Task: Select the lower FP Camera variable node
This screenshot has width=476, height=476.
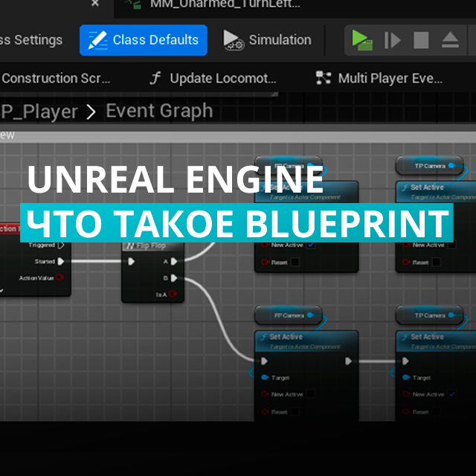Action: pos(289,315)
